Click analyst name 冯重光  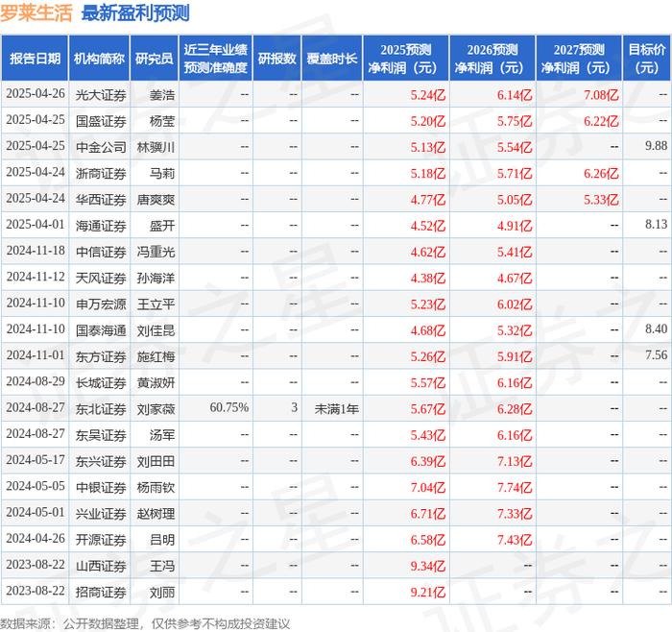pos(156,252)
